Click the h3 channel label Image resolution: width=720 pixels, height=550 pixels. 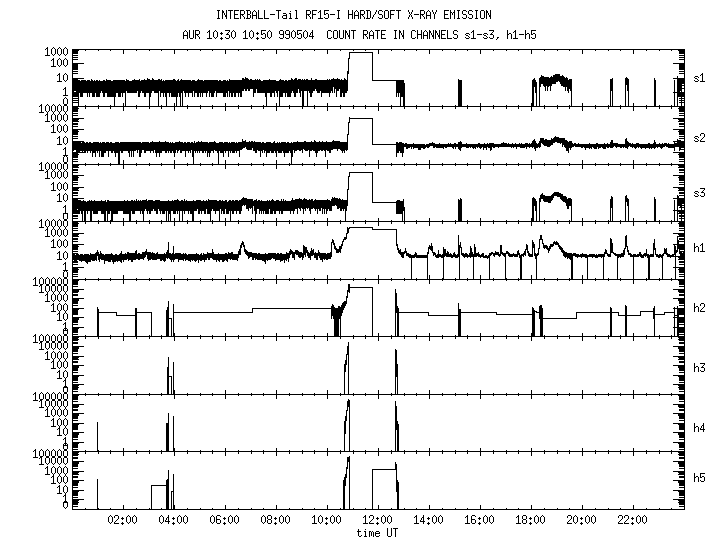(x=699, y=368)
